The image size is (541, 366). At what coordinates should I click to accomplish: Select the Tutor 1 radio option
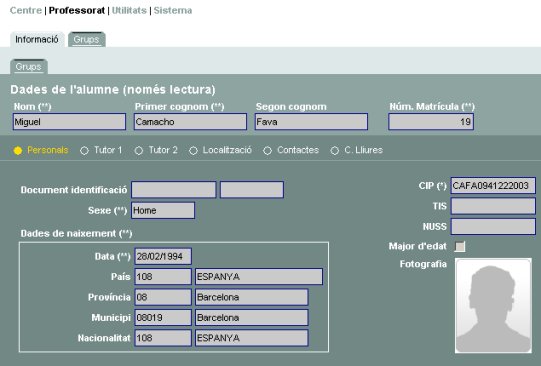pyautogui.click(x=84, y=150)
